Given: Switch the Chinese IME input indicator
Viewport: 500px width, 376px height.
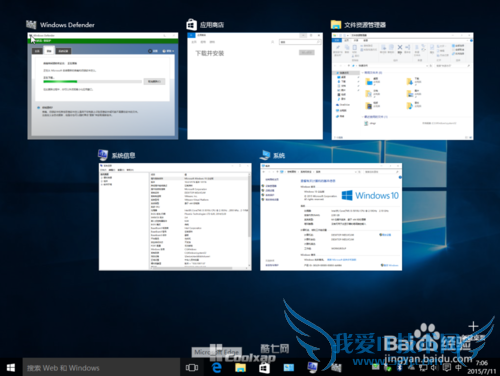Looking at the screenshot, I should (x=459, y=367).
